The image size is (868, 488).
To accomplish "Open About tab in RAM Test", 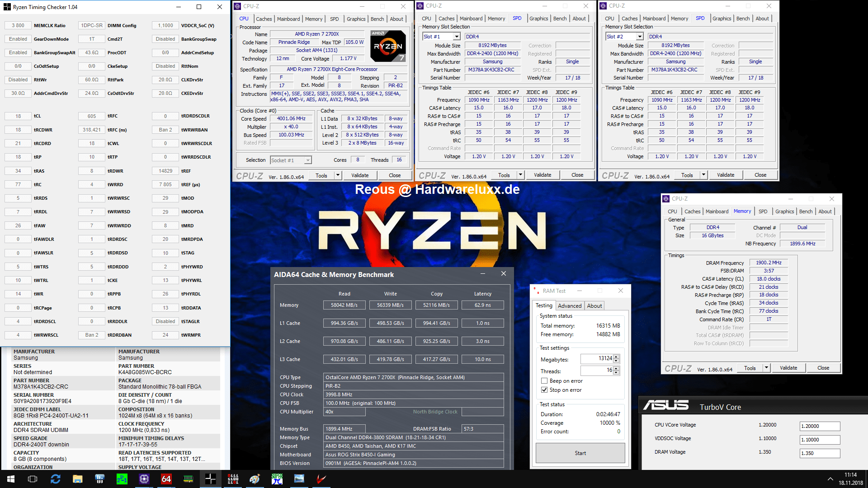I will pos(594,306).
